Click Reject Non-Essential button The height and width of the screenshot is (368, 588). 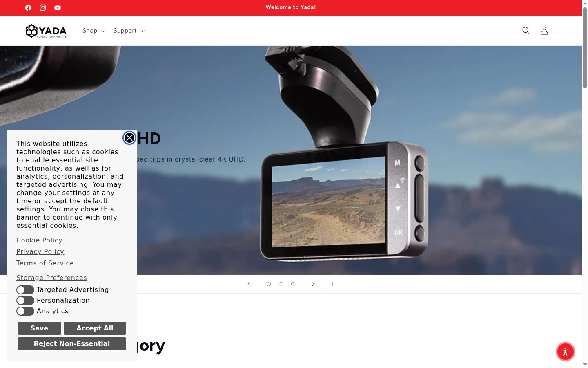point(72,344)
